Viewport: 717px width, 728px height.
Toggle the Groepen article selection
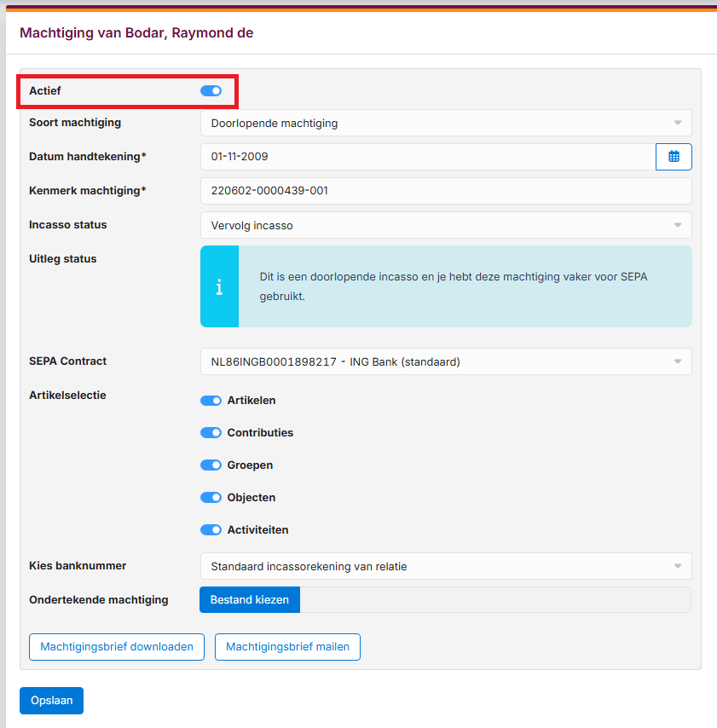[x=211, y=465]
